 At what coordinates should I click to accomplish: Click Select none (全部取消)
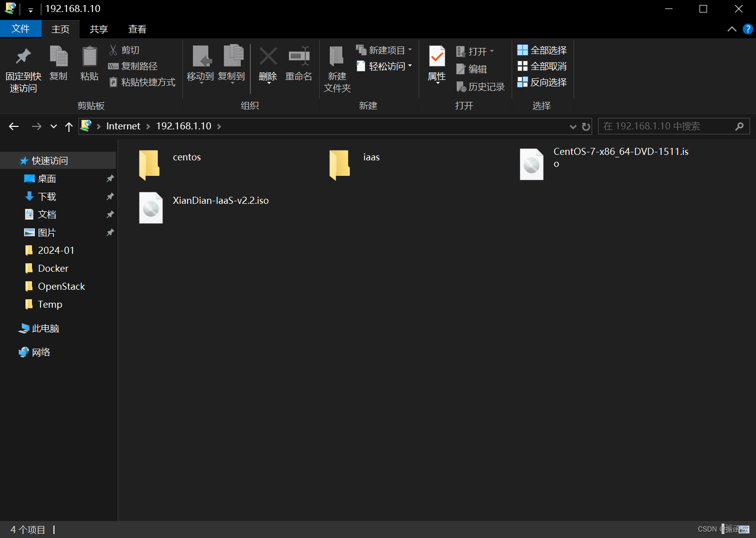pyautogui.click(x=542, y=66)
